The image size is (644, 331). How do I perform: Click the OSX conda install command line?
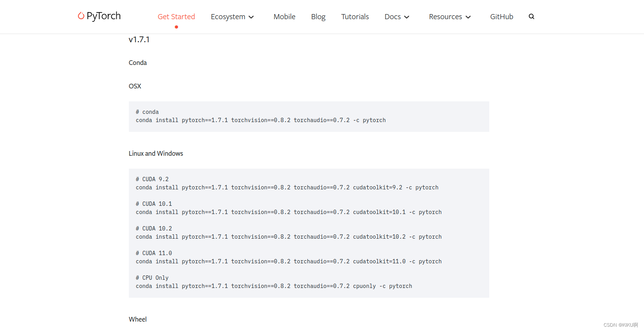pos(260,120)
